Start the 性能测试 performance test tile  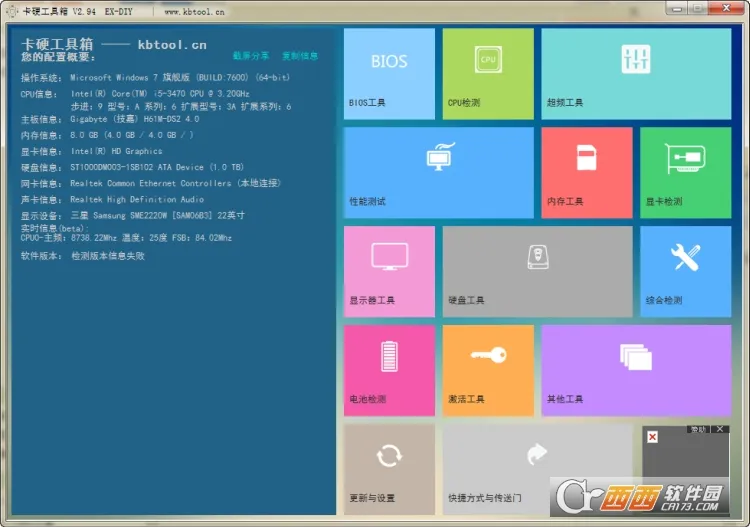pyautogui.click(x=439, y=173)
